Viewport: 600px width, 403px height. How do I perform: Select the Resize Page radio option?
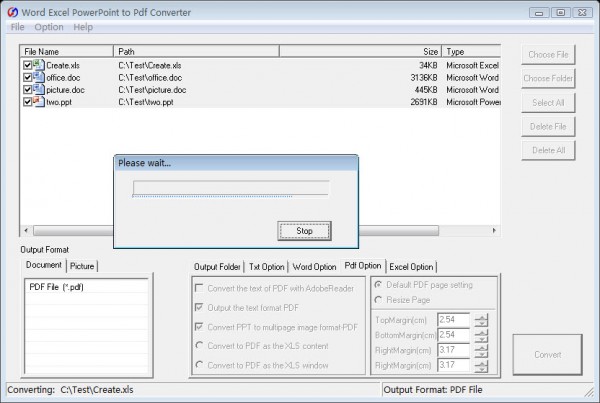(x=378, y=300)
